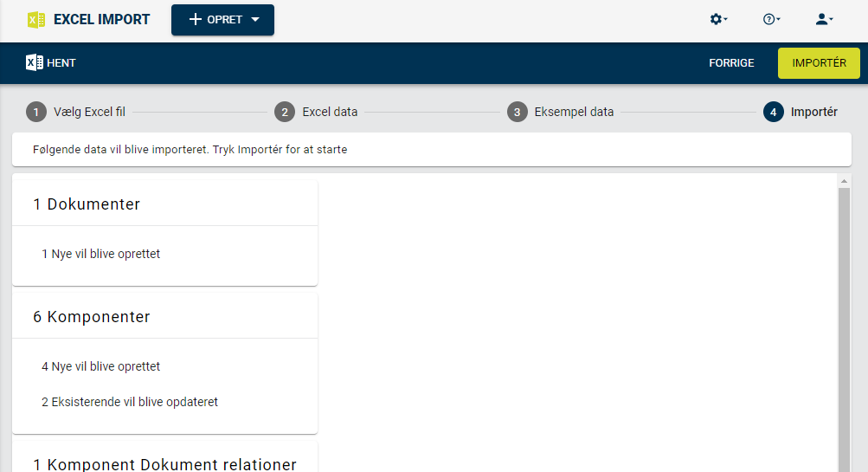Click the Eksempel data step label
This screenshot has width=868, height=472.
(x=574, y=112)
